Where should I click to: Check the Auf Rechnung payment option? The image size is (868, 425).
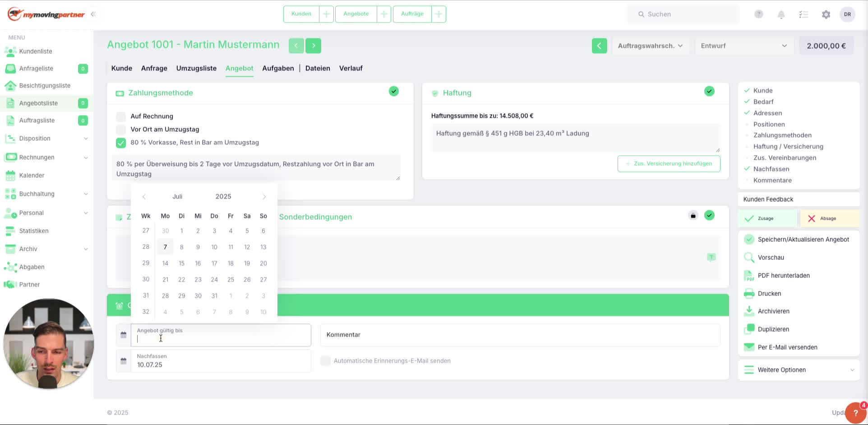(x=121, y=116)
